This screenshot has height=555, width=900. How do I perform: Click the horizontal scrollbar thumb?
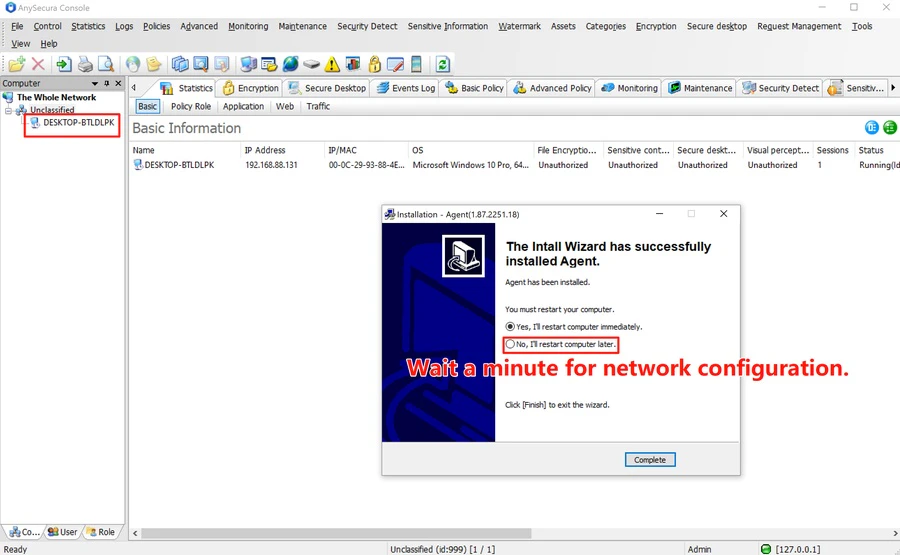coord(336,533)
